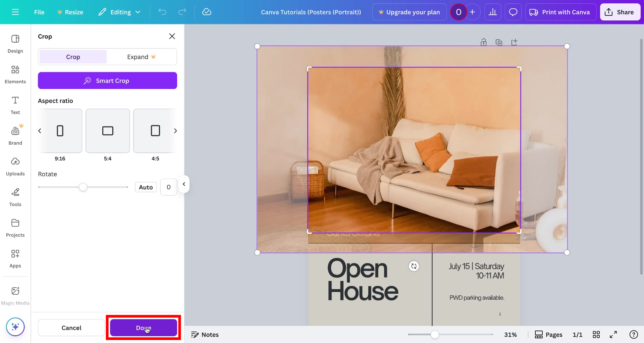Lock the selected image
Viewport: 644px width, 343px height.
(x=484, y=42)
